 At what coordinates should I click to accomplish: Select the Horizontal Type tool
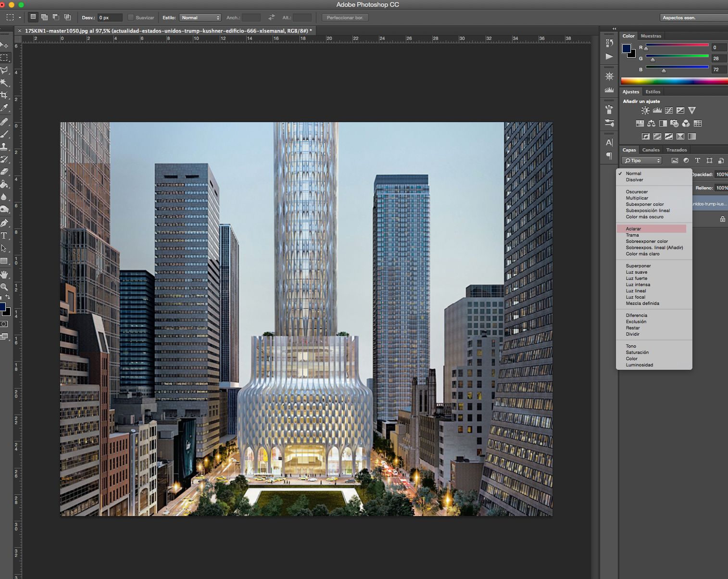4,236
